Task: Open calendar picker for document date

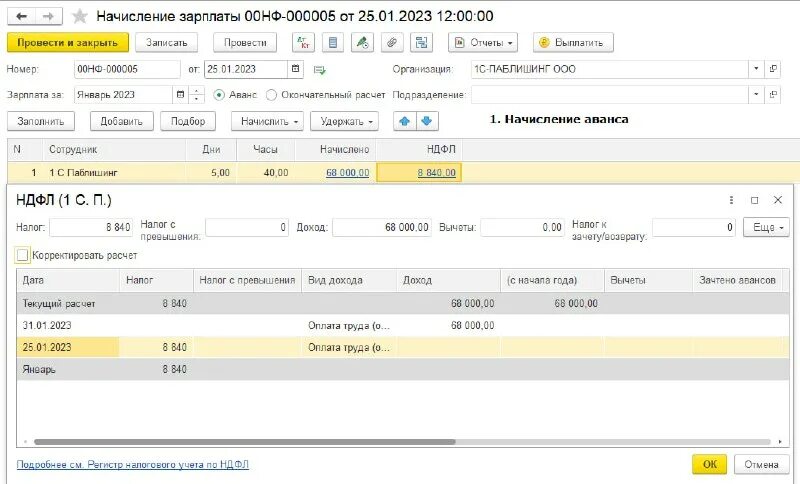Action: click(x=295, y=69)
